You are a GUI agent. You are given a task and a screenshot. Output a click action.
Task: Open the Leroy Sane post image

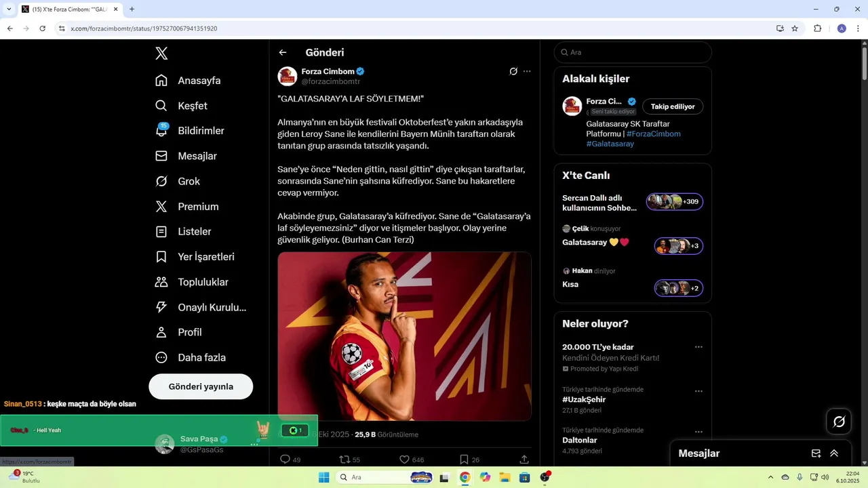click(x=404, y=336)
